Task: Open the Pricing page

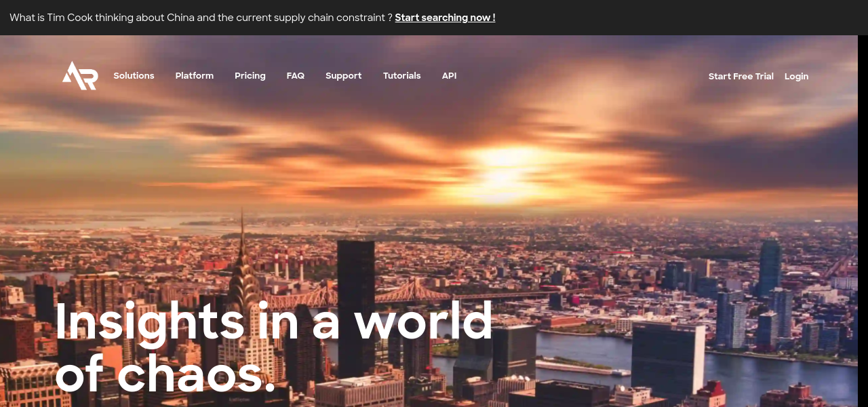Action: coord(250,76)
